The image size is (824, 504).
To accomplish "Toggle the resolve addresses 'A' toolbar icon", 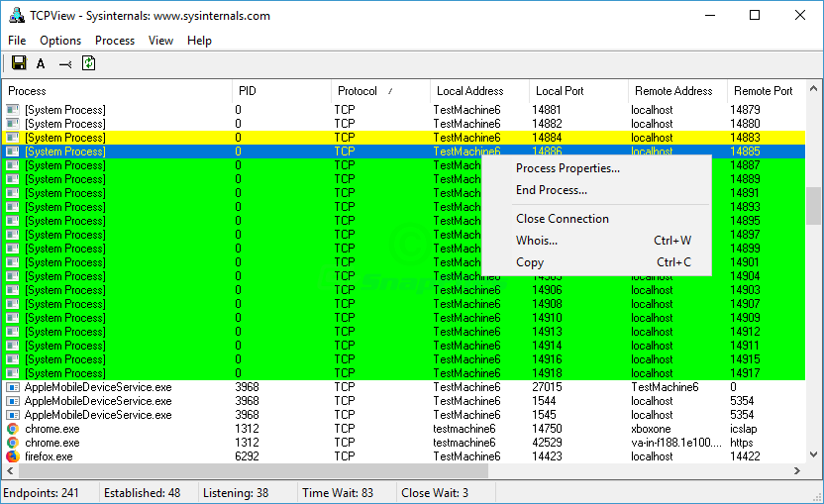I will click(x=41, y=64).
